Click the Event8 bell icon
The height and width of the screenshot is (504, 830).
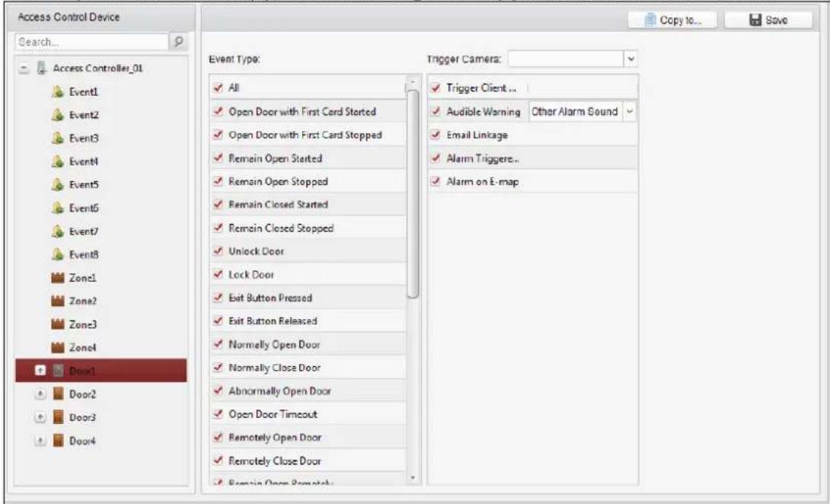tap(58, 254)
